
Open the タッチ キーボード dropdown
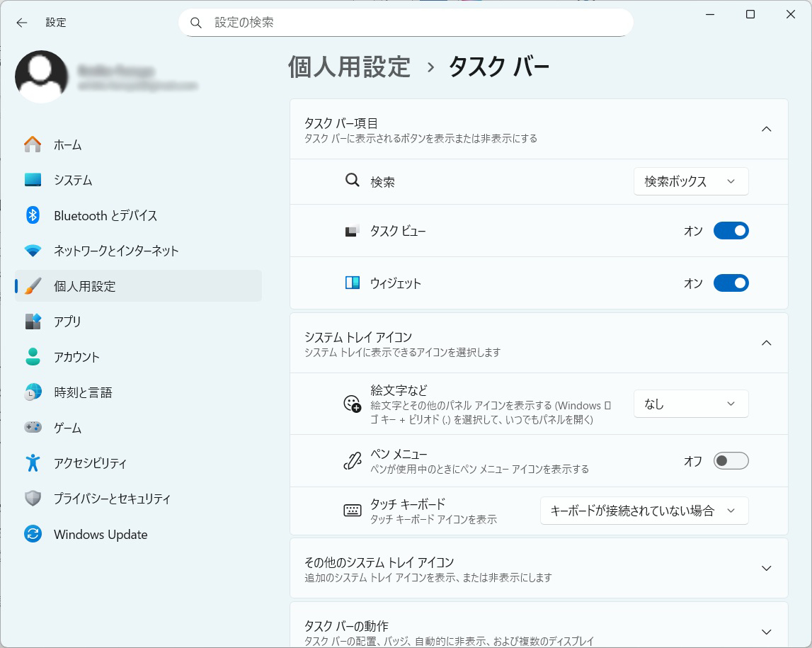pos(644,511)
